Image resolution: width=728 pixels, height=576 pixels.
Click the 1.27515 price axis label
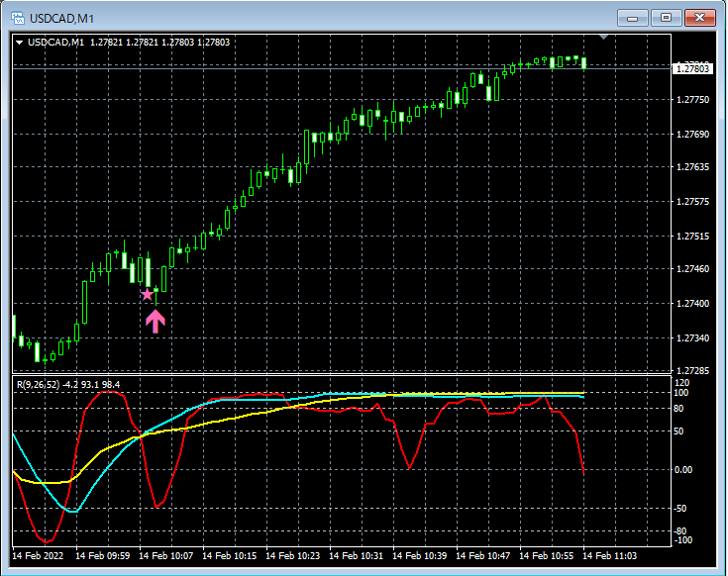(692, 237)
